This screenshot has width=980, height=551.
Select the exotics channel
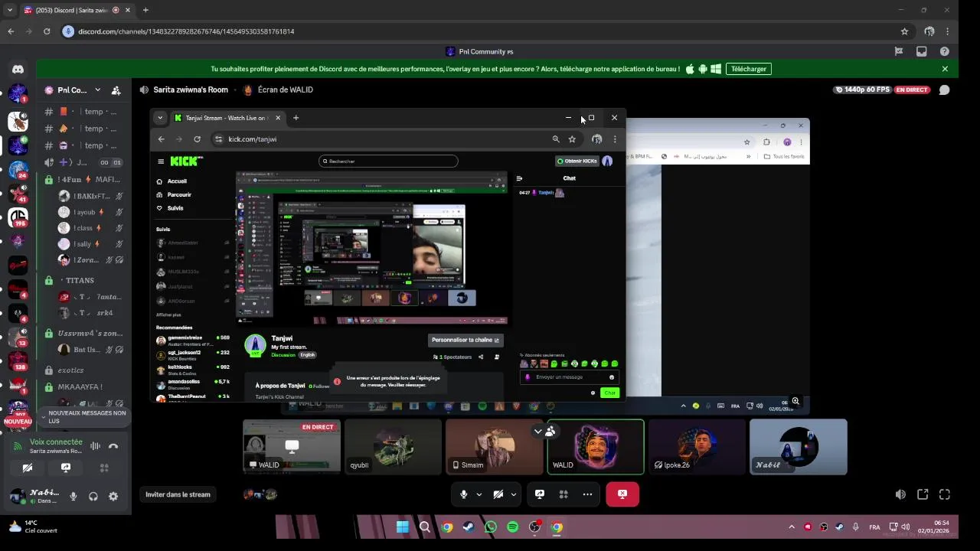click(x=83, y=370)
